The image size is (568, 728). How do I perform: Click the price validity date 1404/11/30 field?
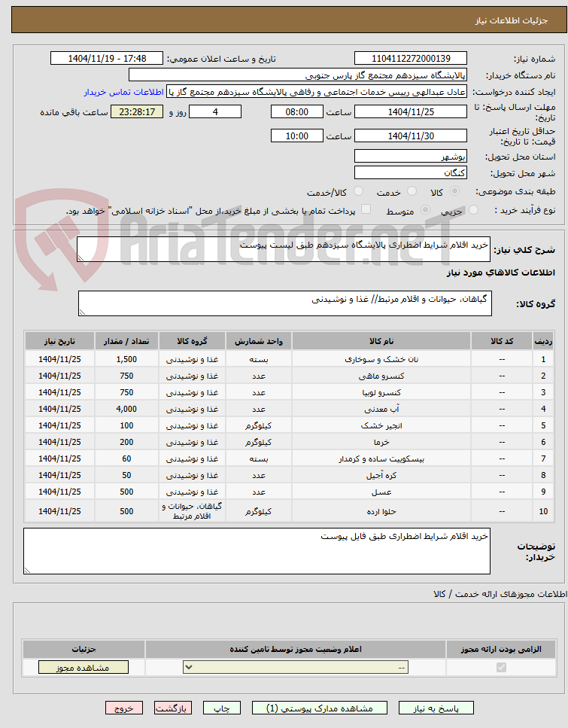coord(411,136)
